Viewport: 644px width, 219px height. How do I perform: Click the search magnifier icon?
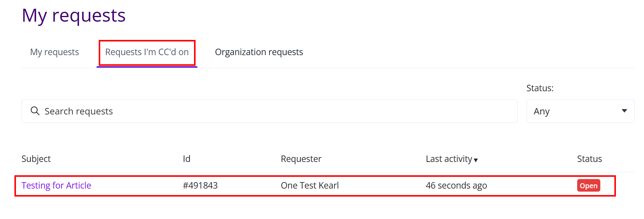(x=35, y=111)
